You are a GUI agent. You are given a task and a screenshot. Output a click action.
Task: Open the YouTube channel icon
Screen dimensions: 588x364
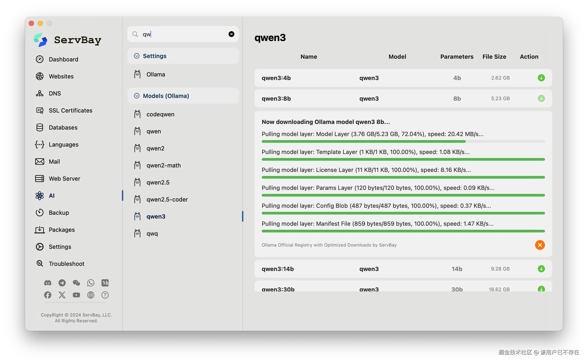tap(76, 295)
